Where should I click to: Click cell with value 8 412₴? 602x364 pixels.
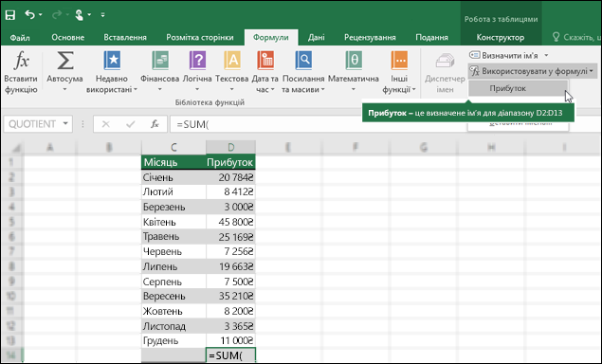click(230, 192)
